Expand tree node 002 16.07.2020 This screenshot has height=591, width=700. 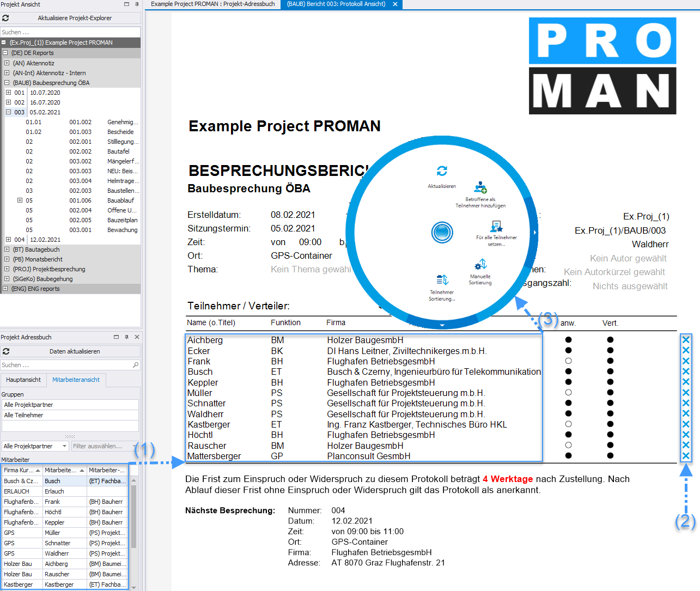tap(8, 102)
